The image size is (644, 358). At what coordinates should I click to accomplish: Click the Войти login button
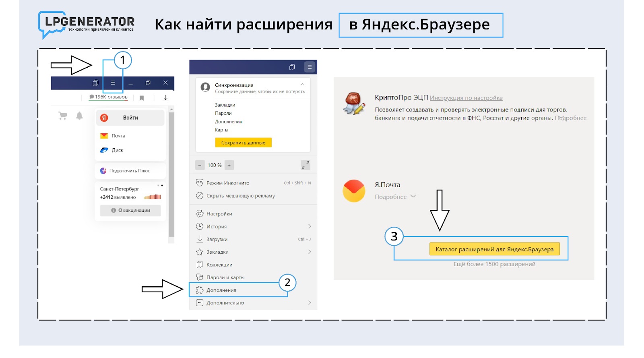point(130,118)
